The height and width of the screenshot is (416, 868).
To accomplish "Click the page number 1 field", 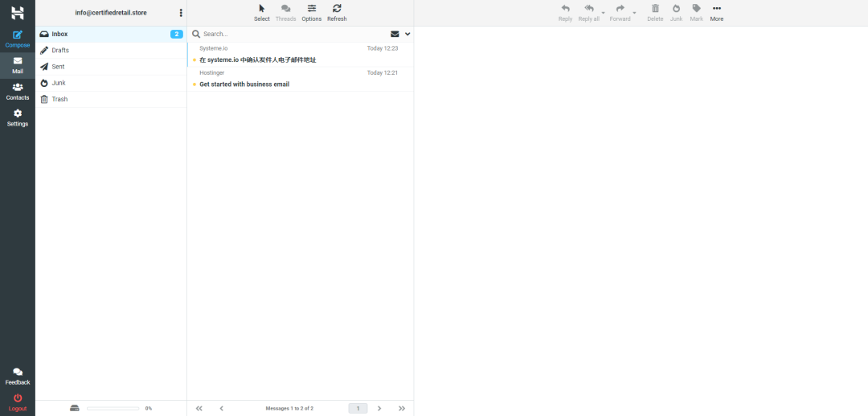I will (358, 408).
